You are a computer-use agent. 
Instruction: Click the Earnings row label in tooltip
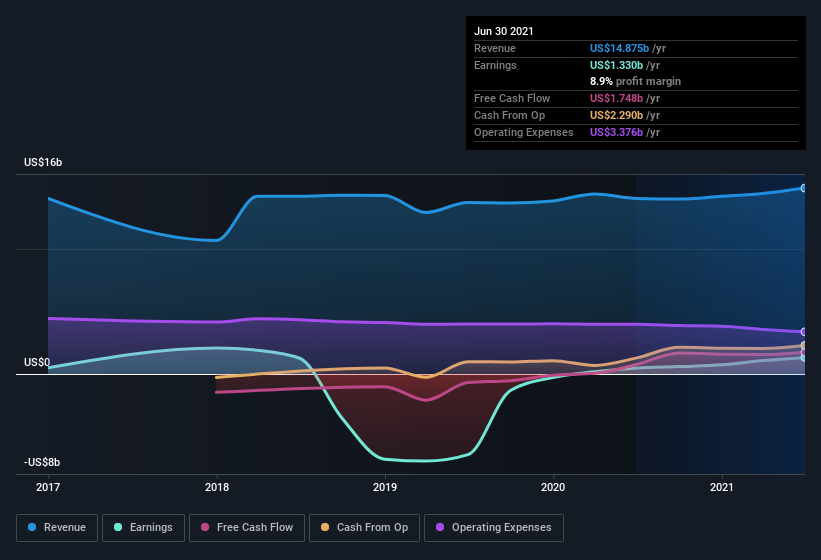click(x=495, y=65)
